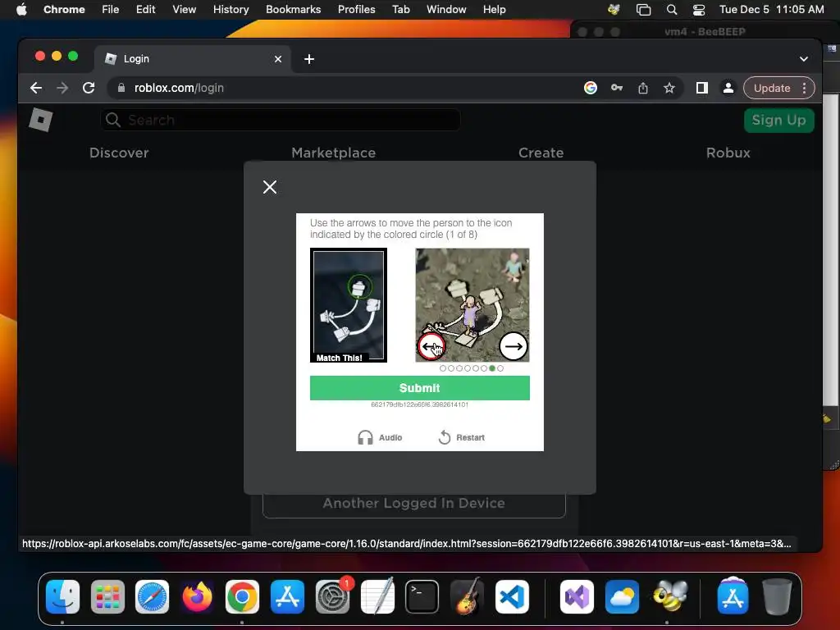Select the last progress dot under the puzzle
Viewport: 840px width, 630px height.
[x=500, y=368]
